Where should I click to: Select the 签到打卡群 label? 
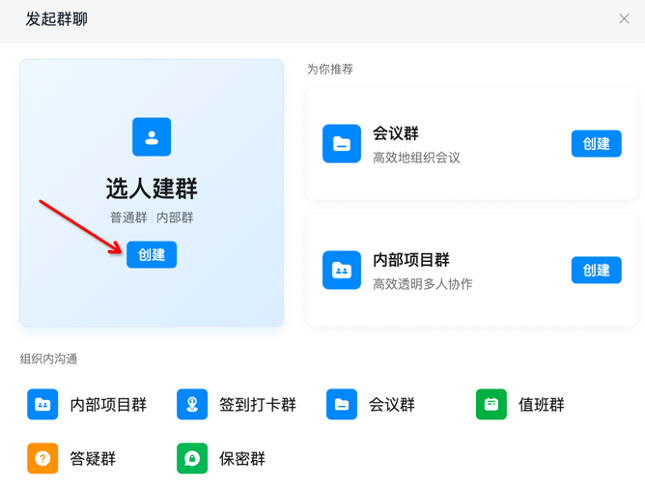tap(258, 405)
